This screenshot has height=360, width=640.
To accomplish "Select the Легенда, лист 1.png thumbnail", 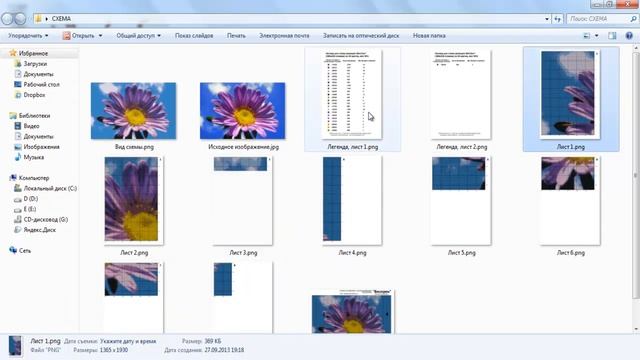I will tap(352, 95).
